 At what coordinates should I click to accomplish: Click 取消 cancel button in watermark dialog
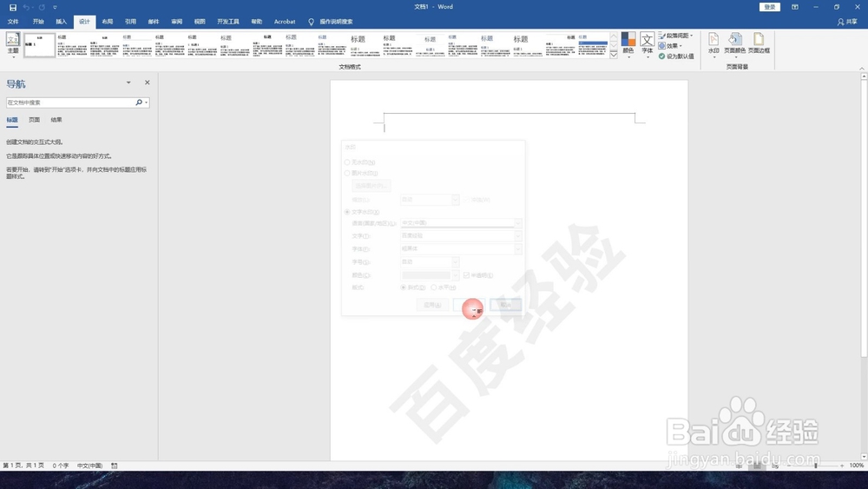(505, 305)
